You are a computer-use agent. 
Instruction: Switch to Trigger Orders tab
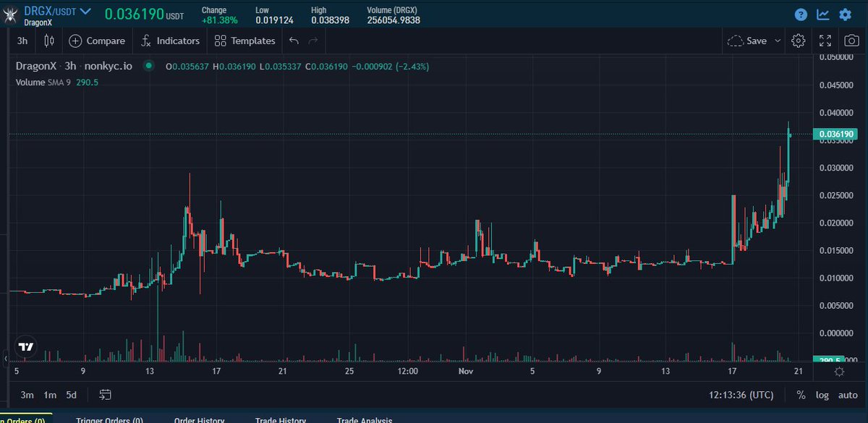[x=109, y=420]
